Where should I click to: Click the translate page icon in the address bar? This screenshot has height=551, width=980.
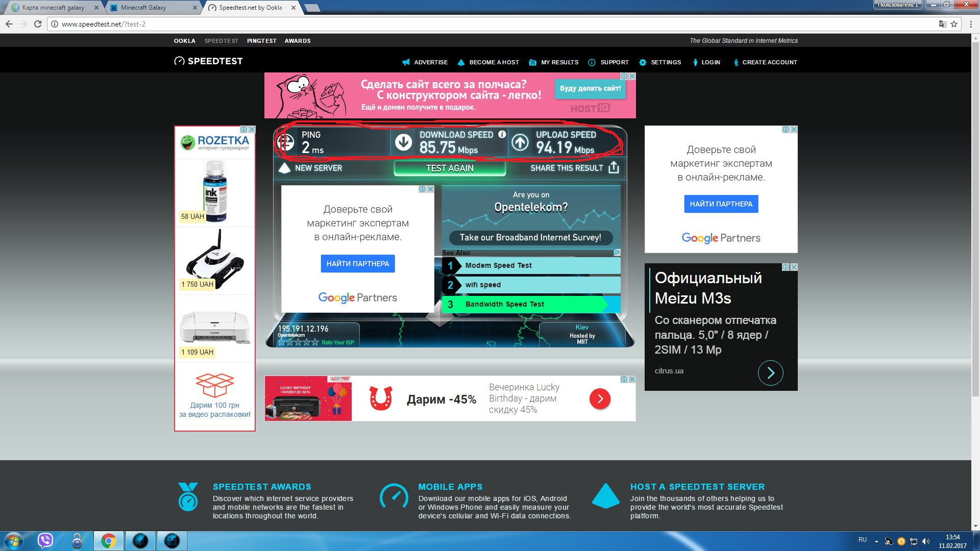(942, 24)
